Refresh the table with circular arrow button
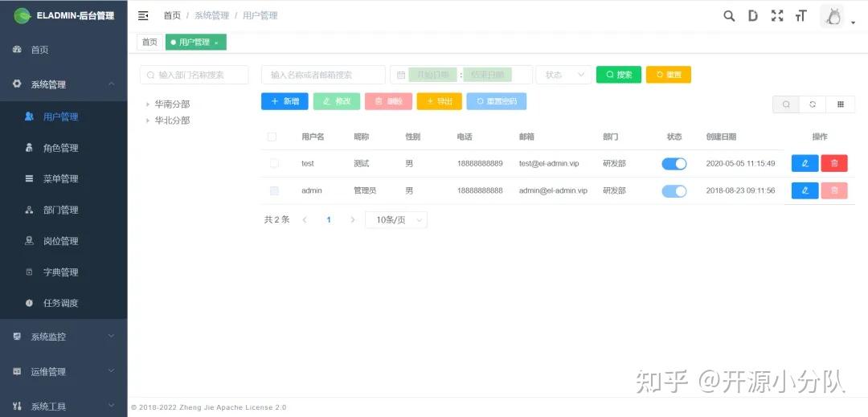868x417 pixels. (x=813, y=104)
